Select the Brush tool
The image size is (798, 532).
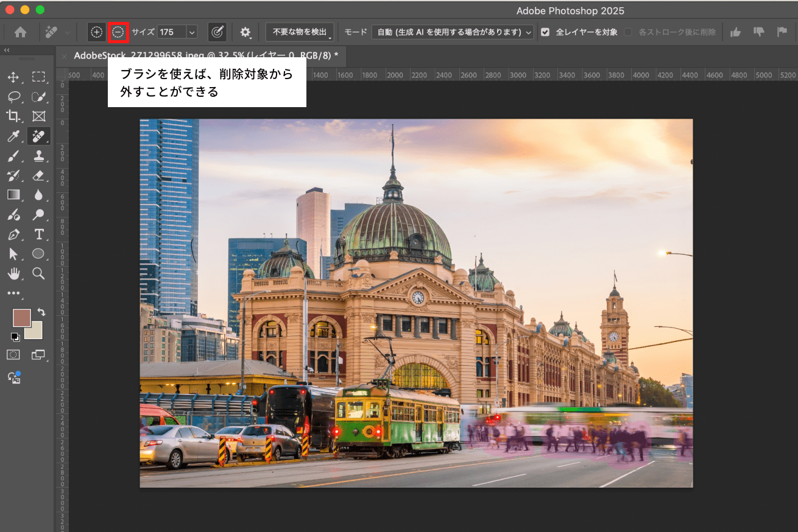14,155
